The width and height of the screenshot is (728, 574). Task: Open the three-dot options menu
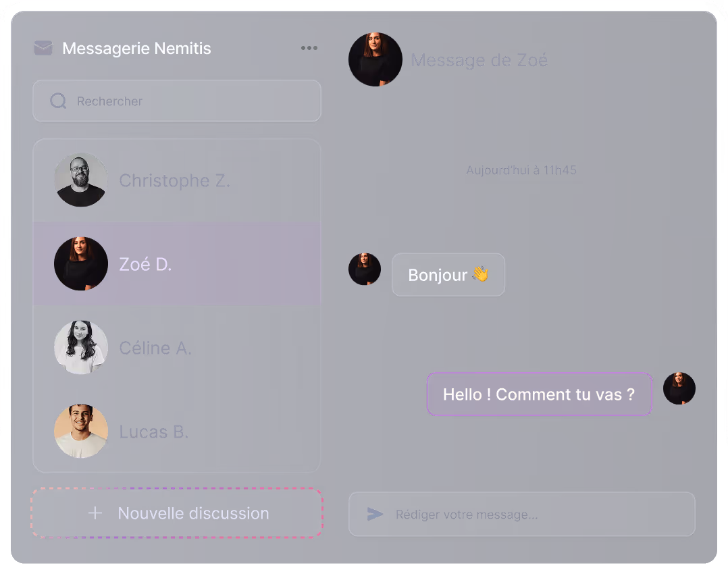coord(309,48)
